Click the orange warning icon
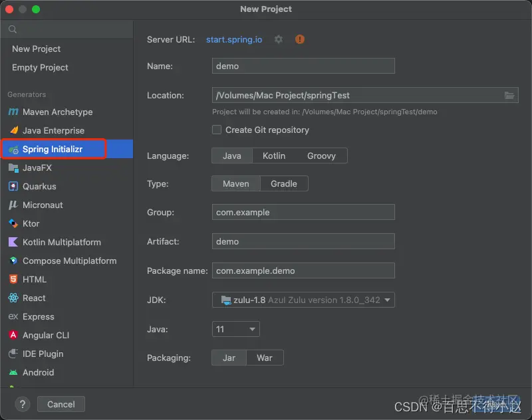This screenshot has height=420, width=532. coord(300,39)
